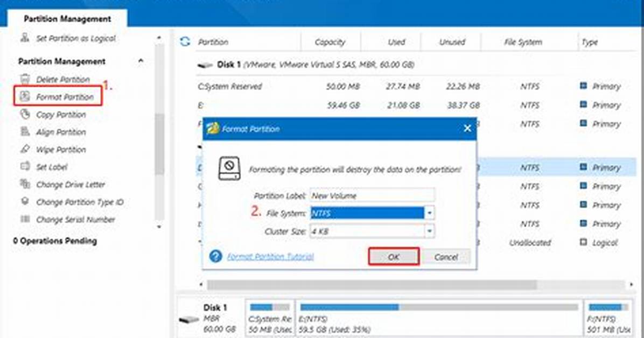Click the Change Partition Type ID icon
This screenshot has height=338, width=644.
click(x=25, y=201)
